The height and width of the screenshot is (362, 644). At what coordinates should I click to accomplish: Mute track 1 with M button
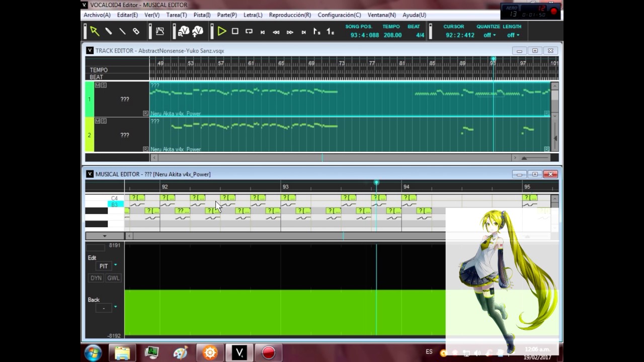[x=98, y=85]
